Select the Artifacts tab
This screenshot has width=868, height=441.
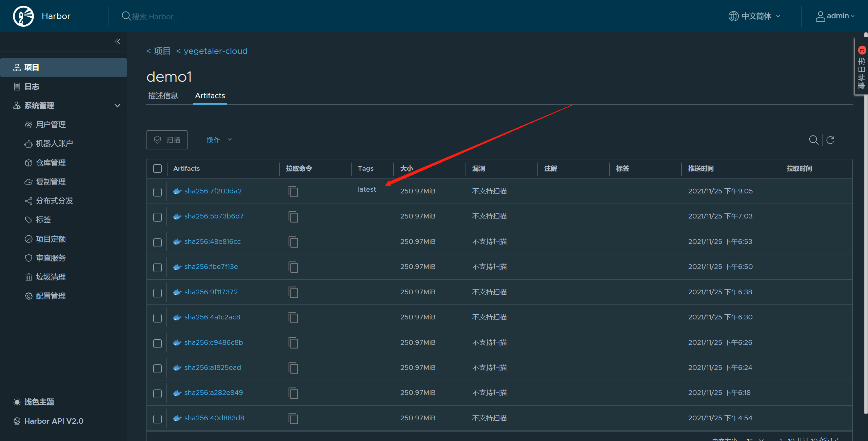(210, 96)
